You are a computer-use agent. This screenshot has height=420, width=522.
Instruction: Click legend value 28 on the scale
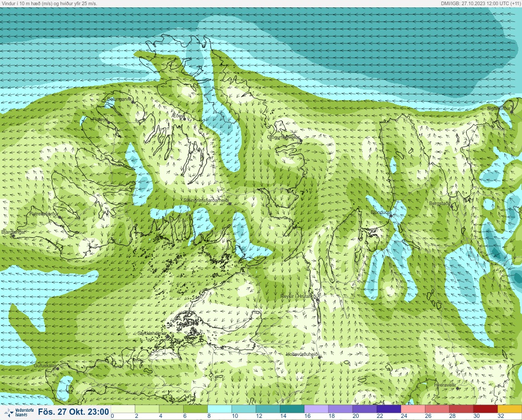(452, 416)
